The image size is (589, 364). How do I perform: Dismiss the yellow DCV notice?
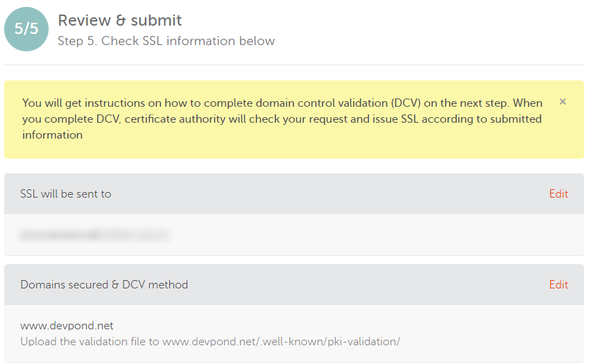click(x=563, y=102)
